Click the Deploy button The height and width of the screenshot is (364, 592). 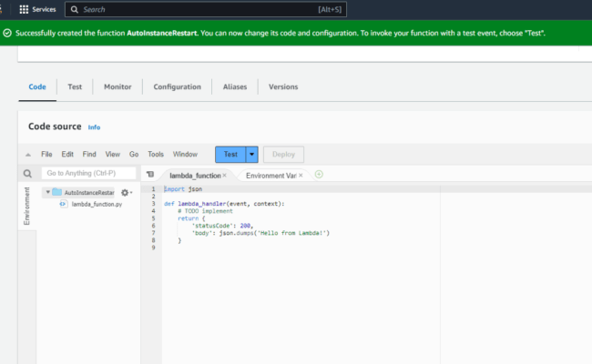click(283, 155)
